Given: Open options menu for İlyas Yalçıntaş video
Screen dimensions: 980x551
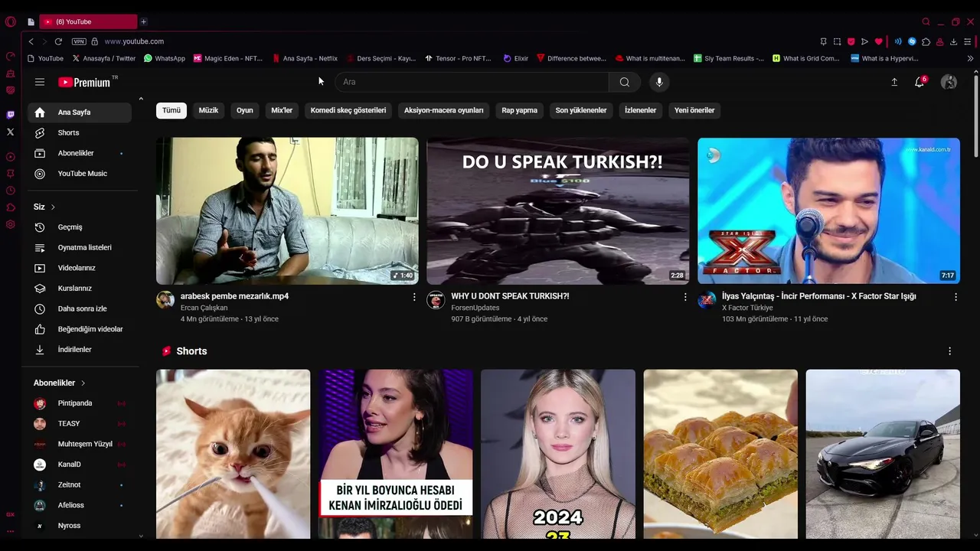Looking at the screenshot, I should pyautogui.click(x=955, y=297).
